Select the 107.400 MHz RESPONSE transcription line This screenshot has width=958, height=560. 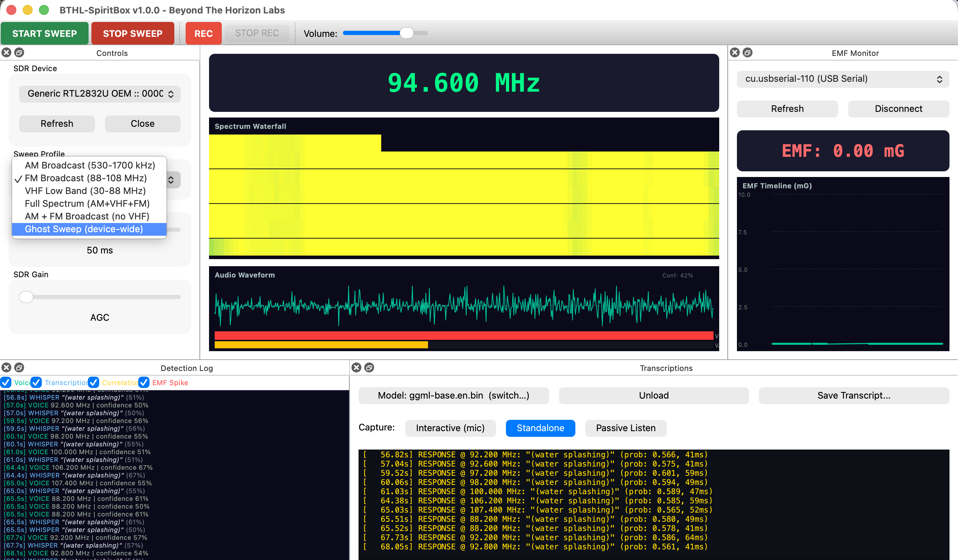(x=537, y=510)
